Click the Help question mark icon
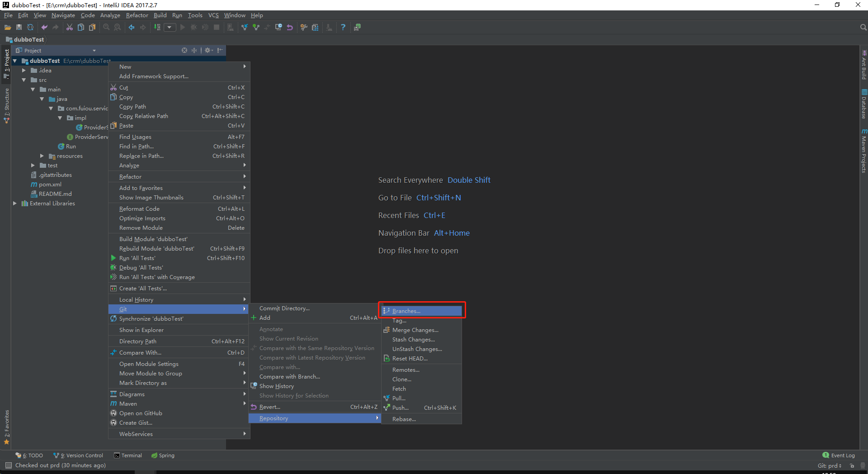The height and width of the screenshot is (474, 868). [x=343, y=28]
